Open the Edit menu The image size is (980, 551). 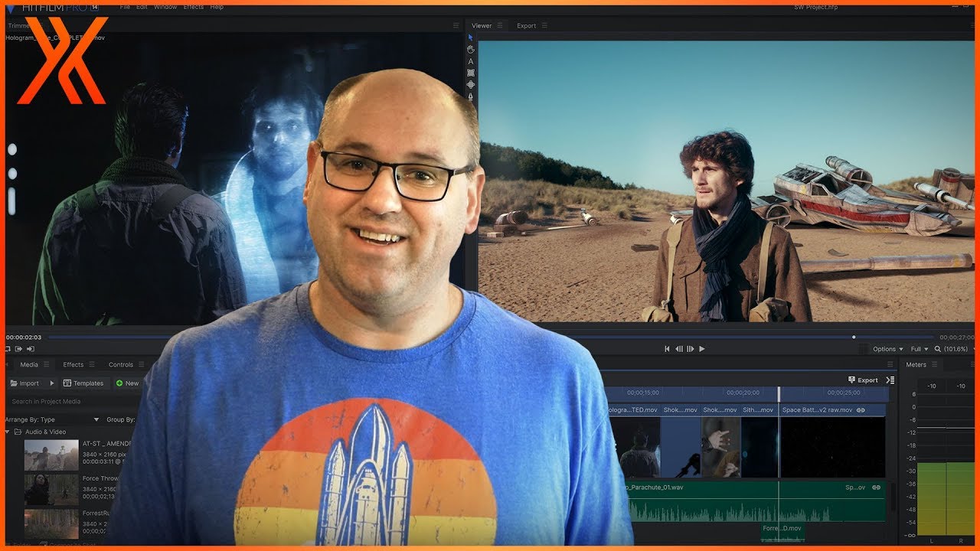pos(142,7)
